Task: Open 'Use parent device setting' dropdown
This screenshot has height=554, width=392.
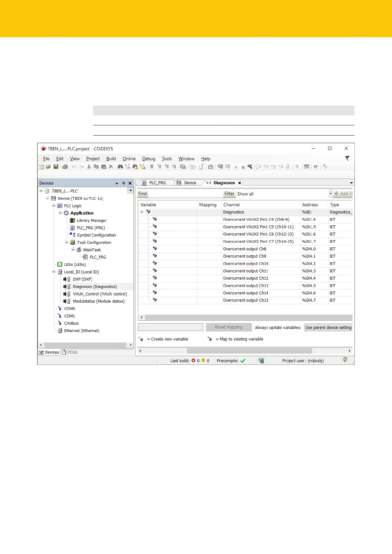Action: pos(328,327)
